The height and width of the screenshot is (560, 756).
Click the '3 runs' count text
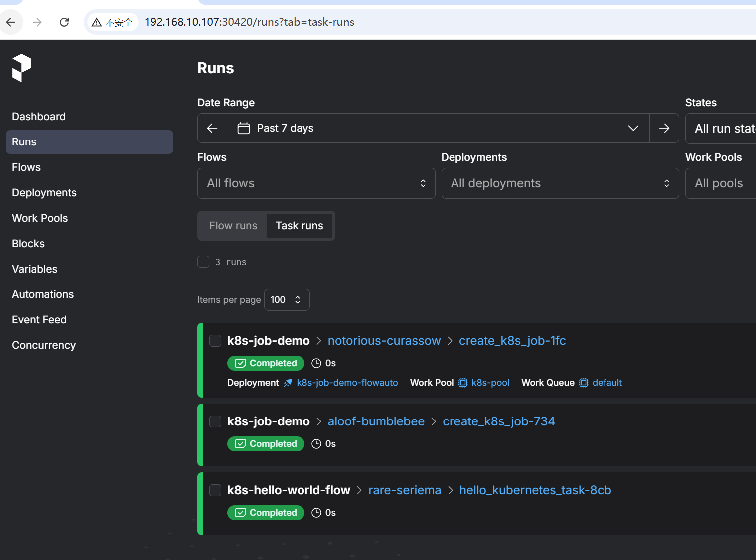click(x=231, y=262)
